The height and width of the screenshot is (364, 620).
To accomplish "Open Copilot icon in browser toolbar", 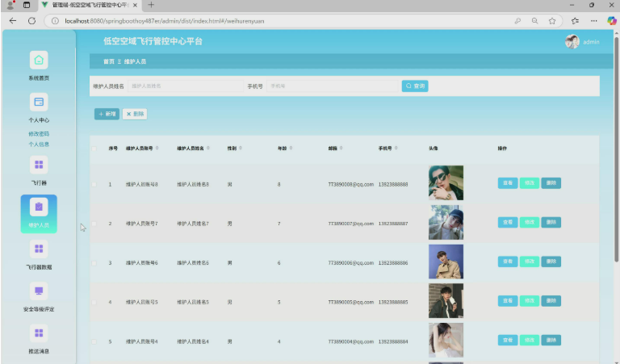I will (x=612, y=21).
